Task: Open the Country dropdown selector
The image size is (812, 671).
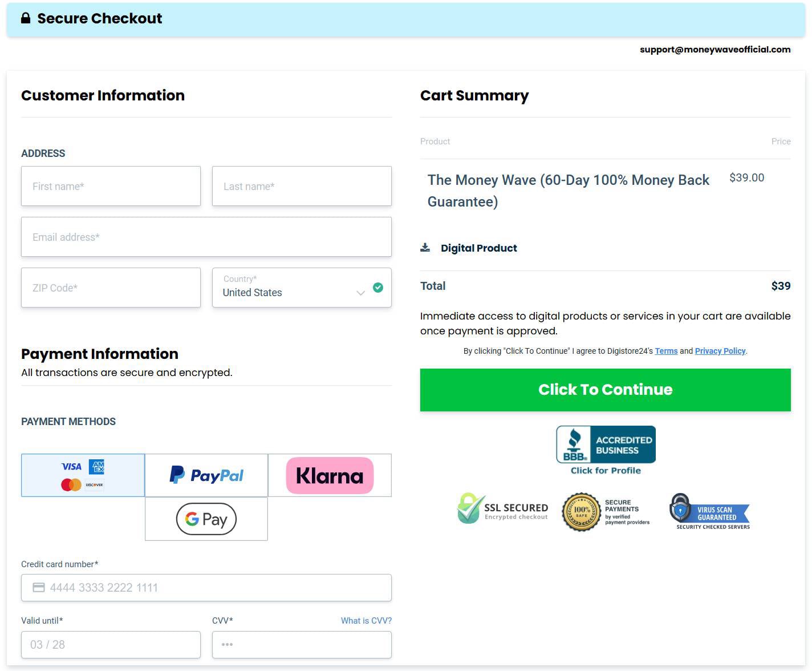Action: pyautogui.click(x=360, y=293)
